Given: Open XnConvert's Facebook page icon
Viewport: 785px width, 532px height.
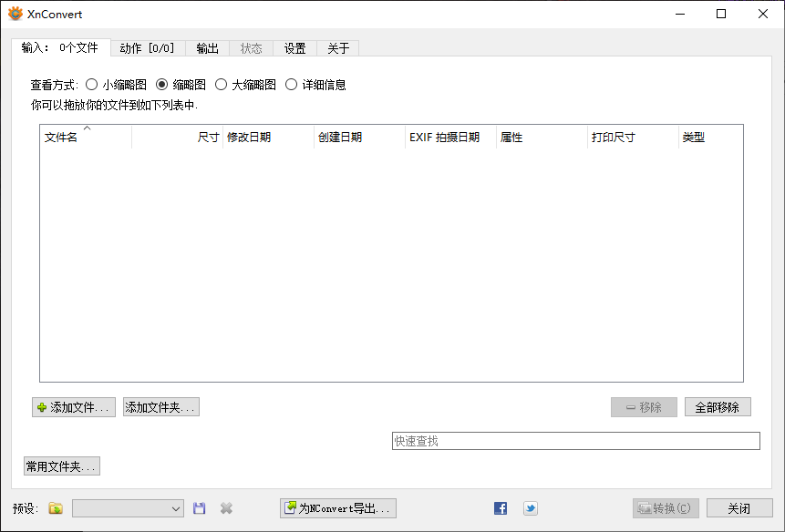Looking at the screenshot, I should tap(500, 508).
